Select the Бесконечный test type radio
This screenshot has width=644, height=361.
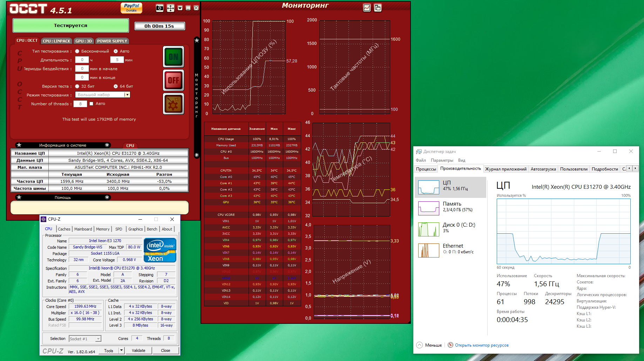pyautogui.click(x=77, y=51)
